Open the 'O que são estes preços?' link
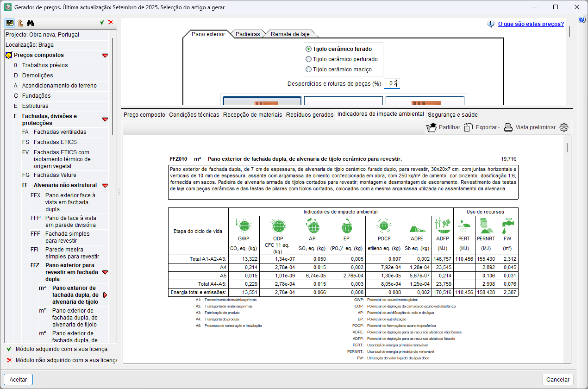This screenshot has width=588, height=389. pos(531,24)
